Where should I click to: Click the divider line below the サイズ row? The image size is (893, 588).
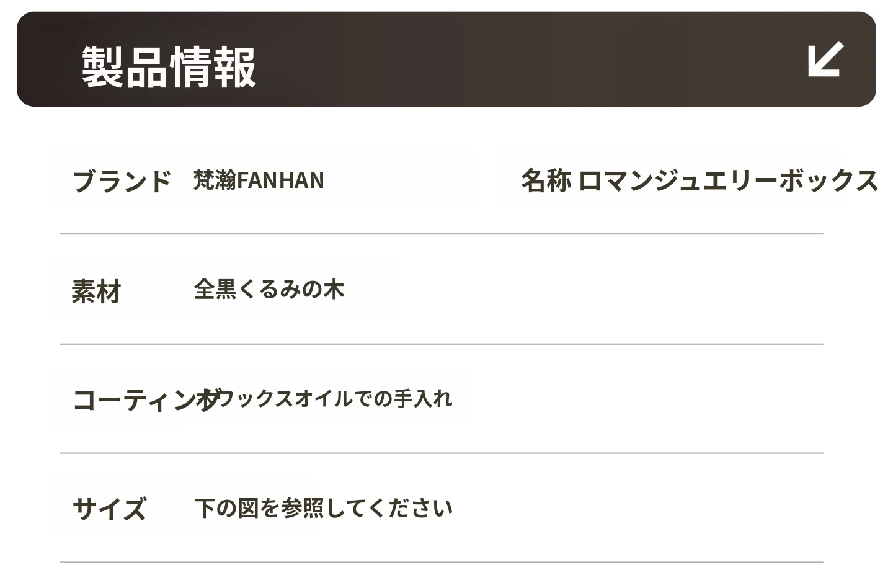(x=441, y=563)
